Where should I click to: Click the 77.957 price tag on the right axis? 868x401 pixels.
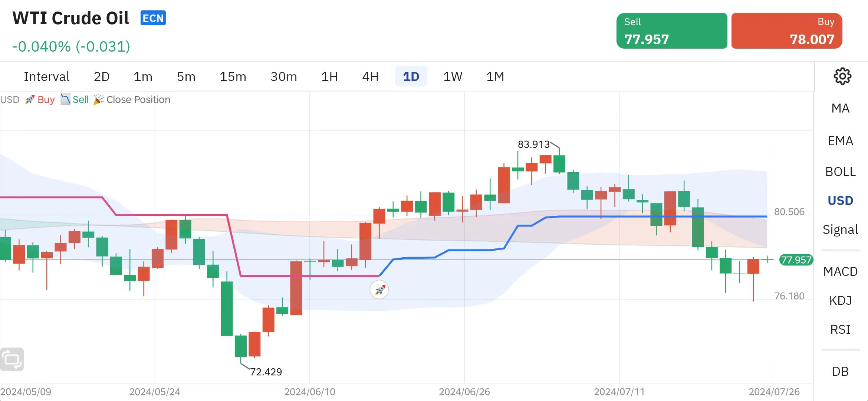796,260
